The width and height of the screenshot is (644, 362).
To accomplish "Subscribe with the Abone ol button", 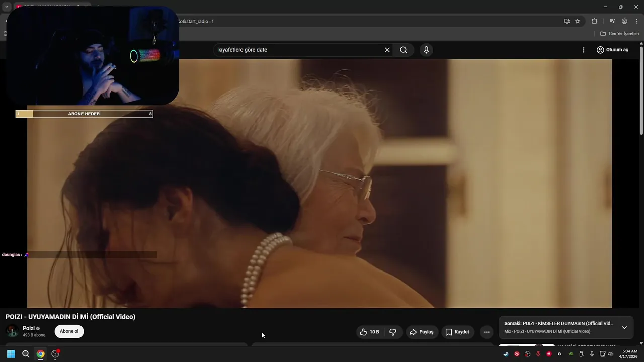I will (69, 331).
